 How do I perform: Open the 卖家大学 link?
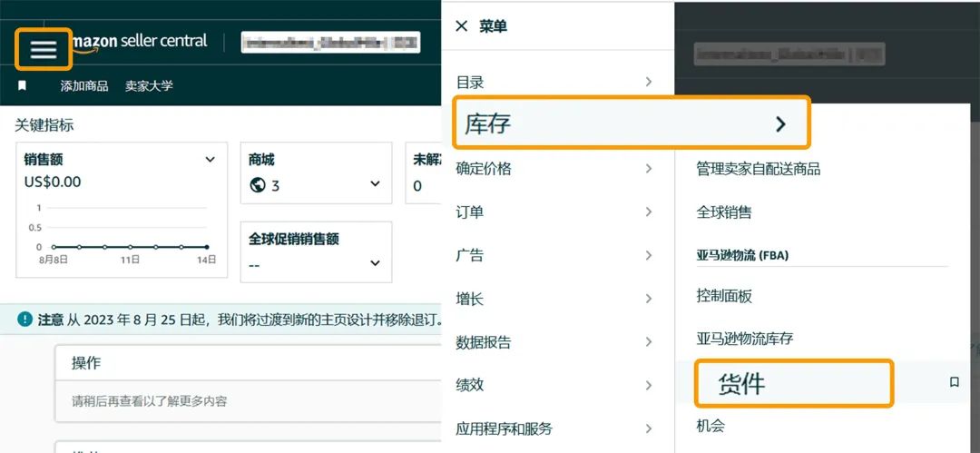tap(149, 86)
